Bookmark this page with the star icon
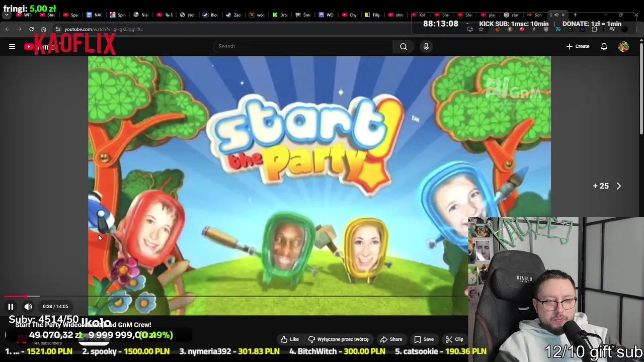The height and width of the screenshot is (362, 644). tap(481, 29)
